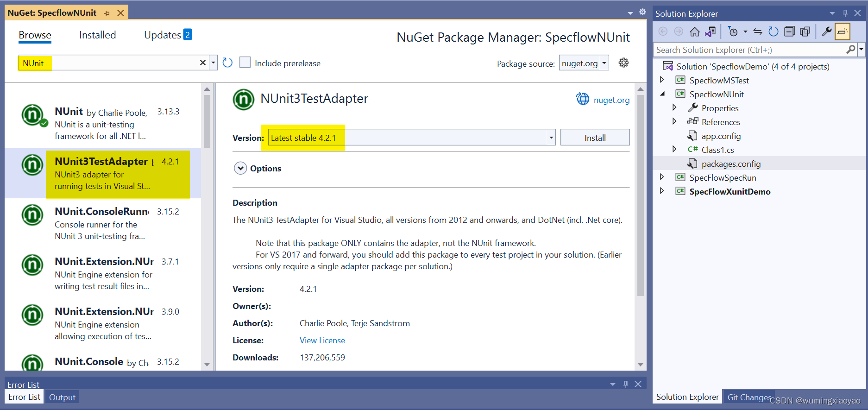Switch between solutions and folder views icon

(710, 32)
